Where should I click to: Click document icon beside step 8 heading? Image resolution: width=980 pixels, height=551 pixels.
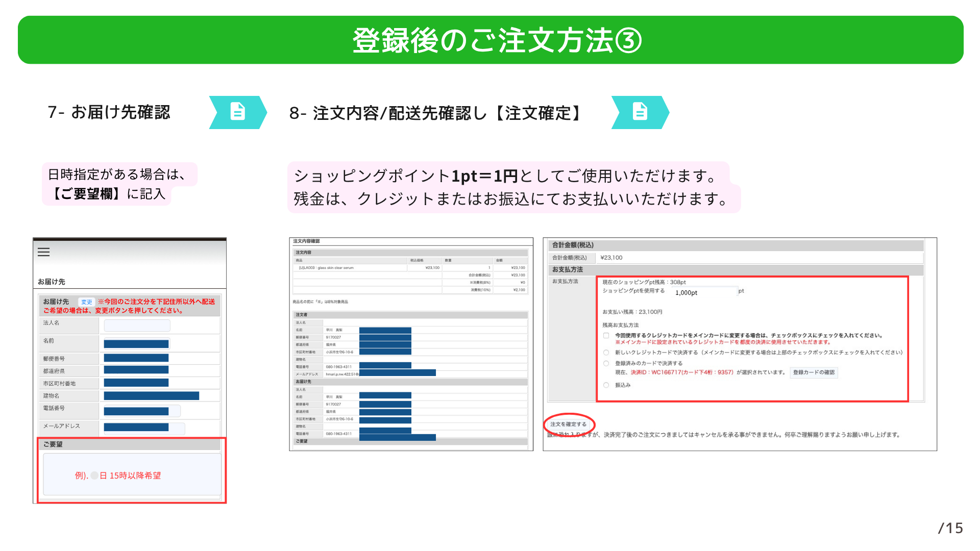(x=640, y=112)
